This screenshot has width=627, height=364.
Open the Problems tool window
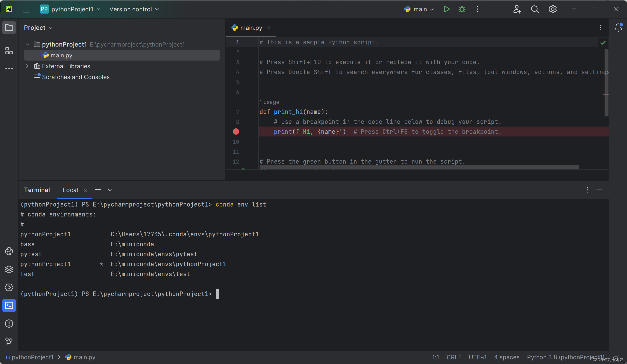(x=9, y=324)
